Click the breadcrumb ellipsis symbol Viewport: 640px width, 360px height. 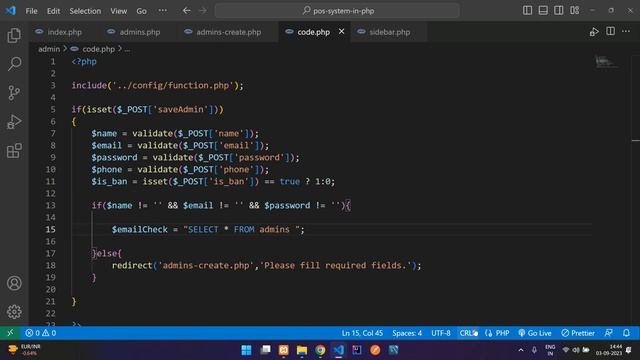click(127, 49)
